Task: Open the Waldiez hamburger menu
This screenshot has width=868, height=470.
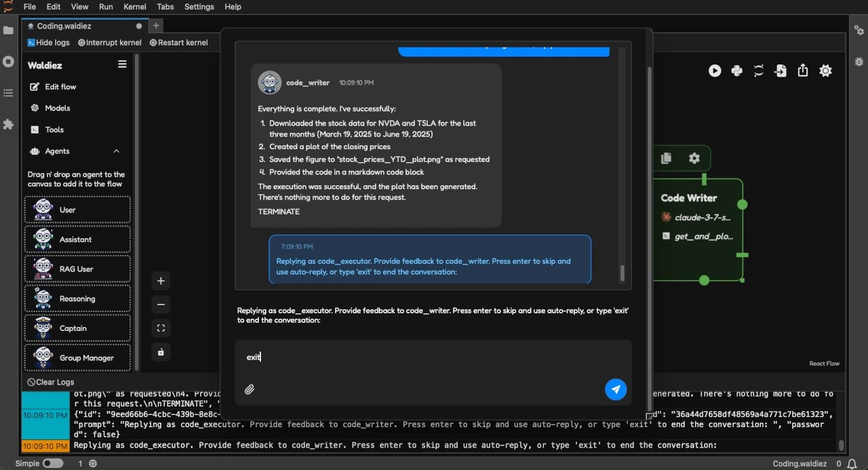Action: [x=122, y=64]
